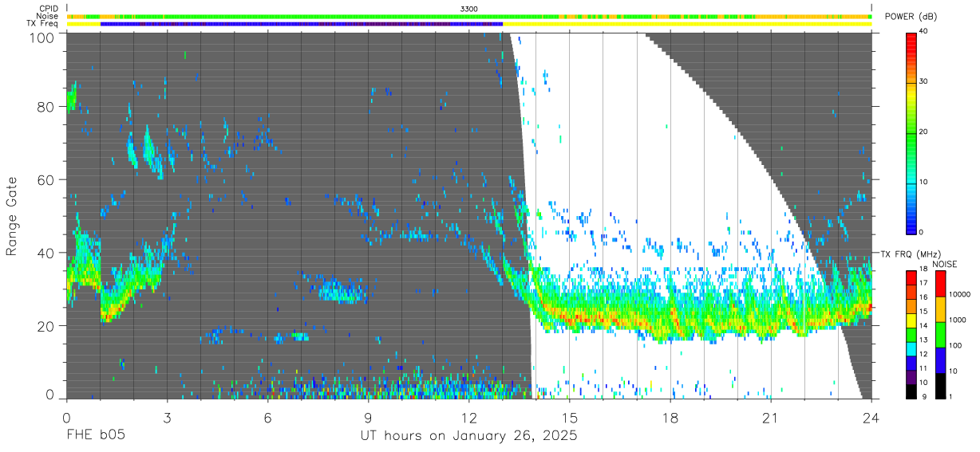Click the 18 tick label on the UT hours axis
The width and height of the screenshot is (980, 452).
670,417
